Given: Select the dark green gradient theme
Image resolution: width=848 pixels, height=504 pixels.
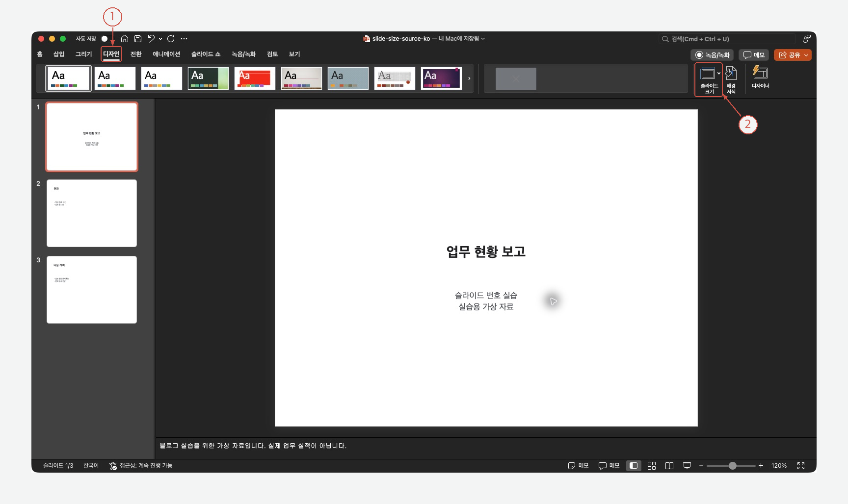Looking at the screenshot, I should point(208,78).
